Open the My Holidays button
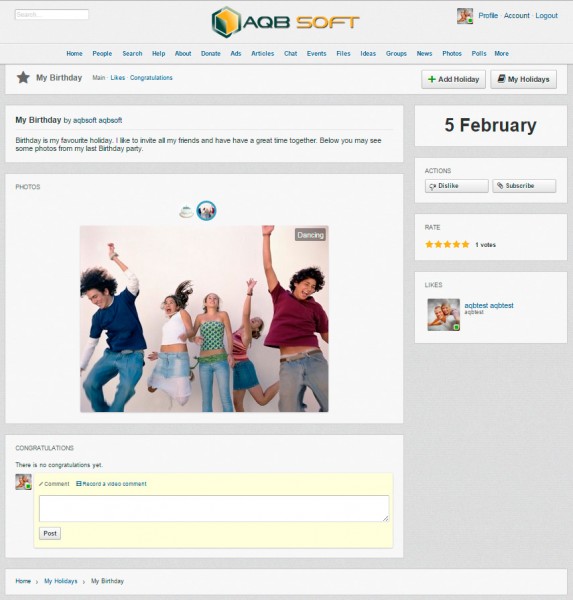 (x=523, y=79)
